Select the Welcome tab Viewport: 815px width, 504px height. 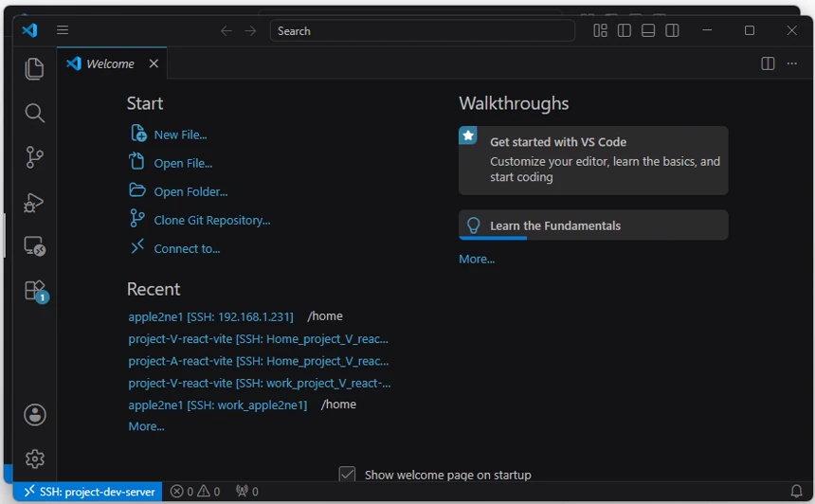point(110,63)
